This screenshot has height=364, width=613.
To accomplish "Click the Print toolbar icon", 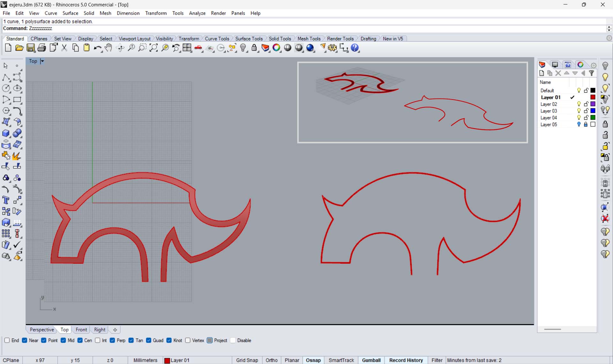I will coord(42,48).
